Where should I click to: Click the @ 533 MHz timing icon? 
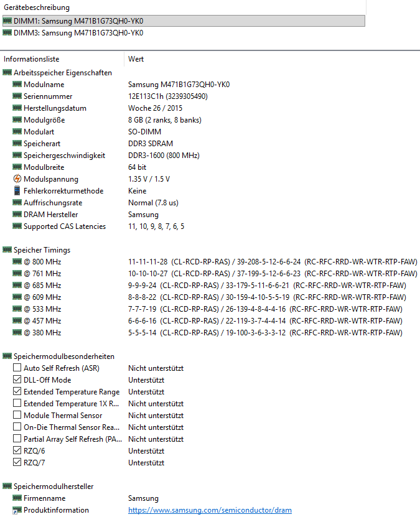[17, 309]
